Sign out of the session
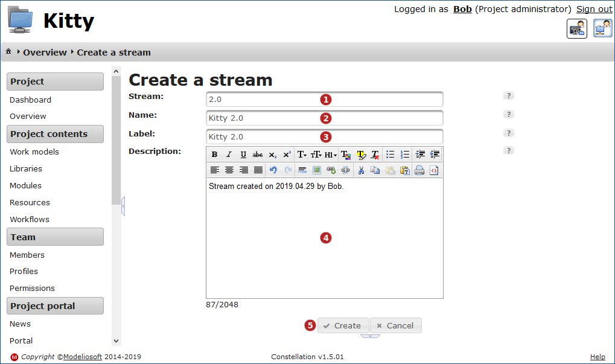This screenshot has height=364, width=615. pyautogui.click(x=594, y=9)
